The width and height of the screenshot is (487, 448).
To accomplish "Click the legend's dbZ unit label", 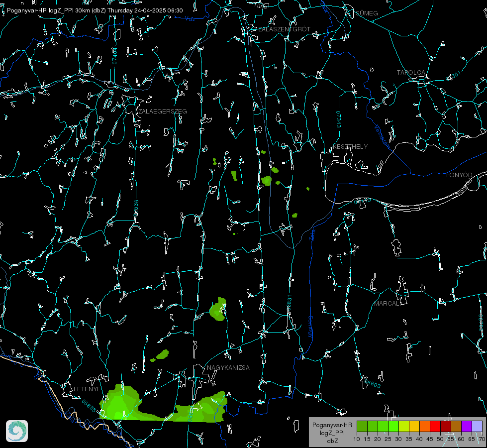I will click(332, 441).
